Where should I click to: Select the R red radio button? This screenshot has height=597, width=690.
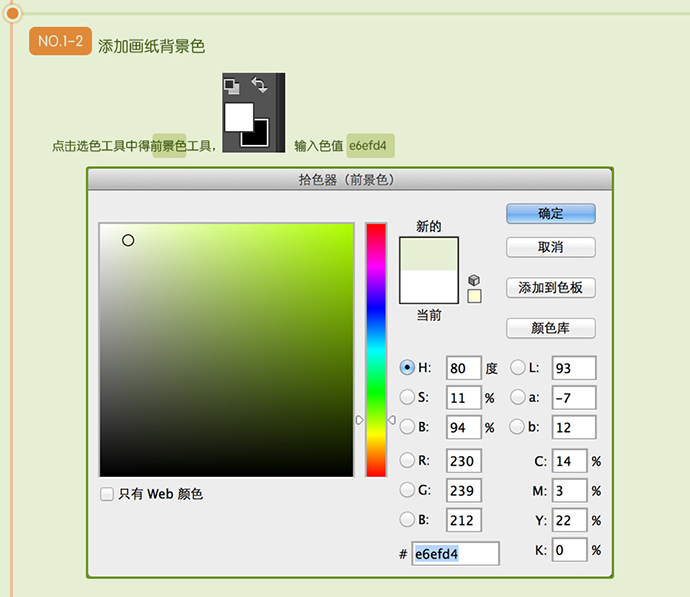(x=407, y=460)
